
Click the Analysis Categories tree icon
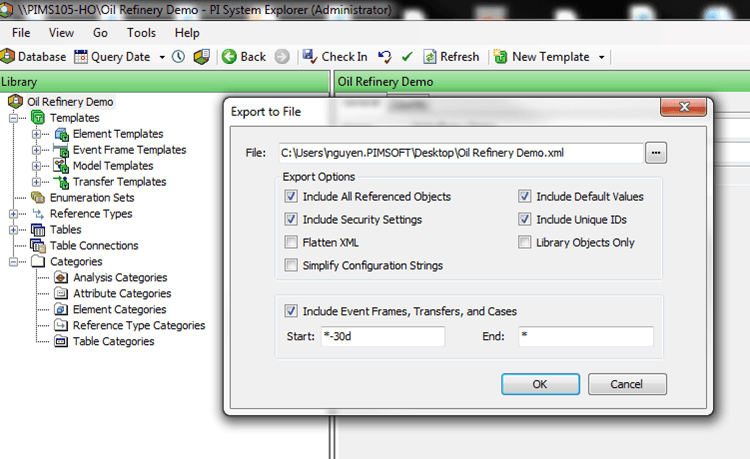coord(61,277)
